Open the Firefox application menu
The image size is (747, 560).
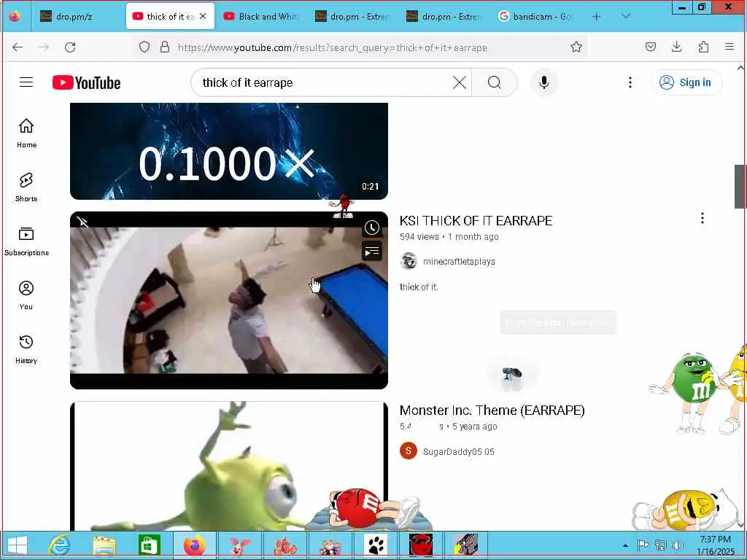tap(729, 47)
